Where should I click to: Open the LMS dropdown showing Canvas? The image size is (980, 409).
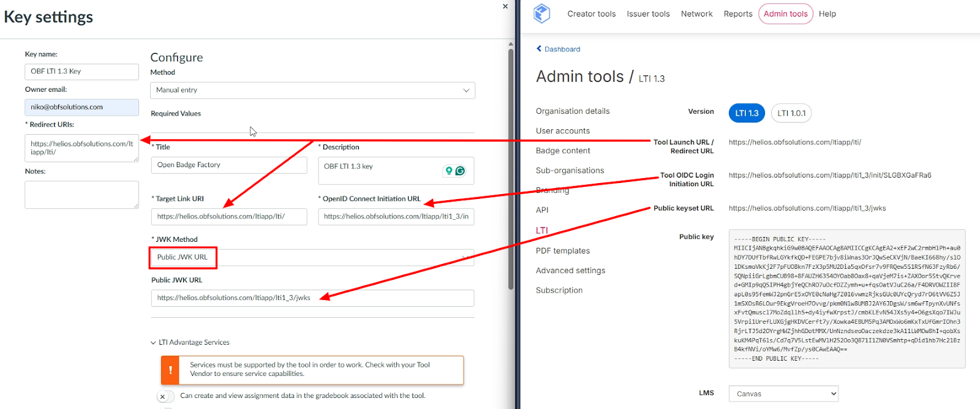tap(783, 394)
